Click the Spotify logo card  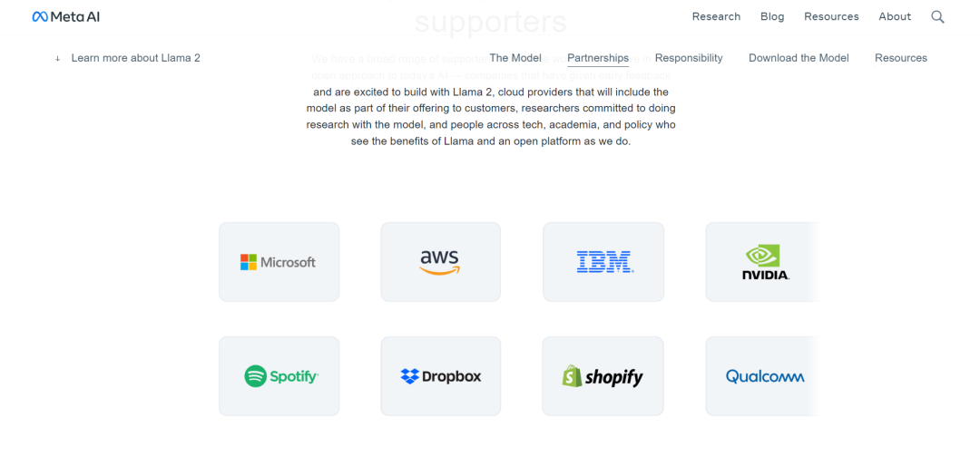(279, 376)
